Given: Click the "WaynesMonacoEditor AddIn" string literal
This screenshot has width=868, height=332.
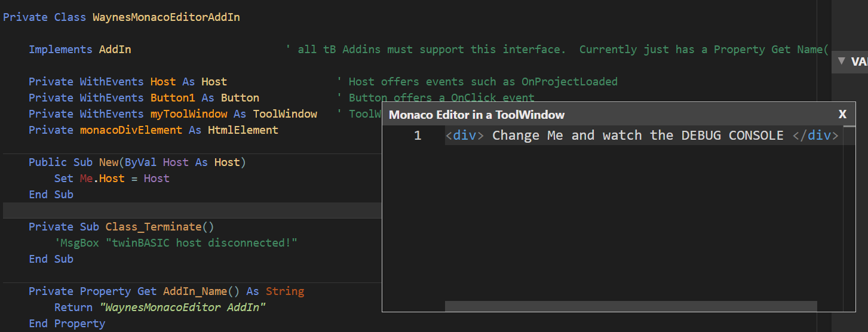Looking at the screenshot, I should pyautogui.click(x=183, y=308).
